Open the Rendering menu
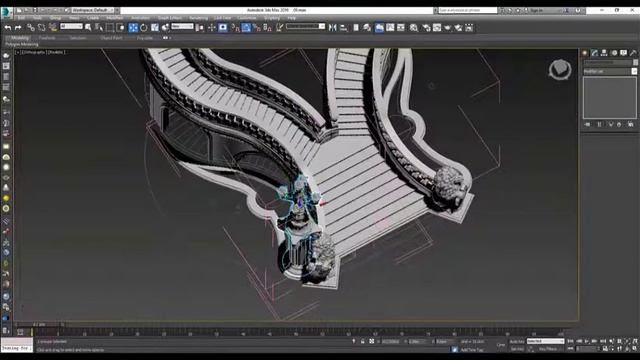Image resolution: width=640 pixels, height=360 pixels. [x=199, y=18]
